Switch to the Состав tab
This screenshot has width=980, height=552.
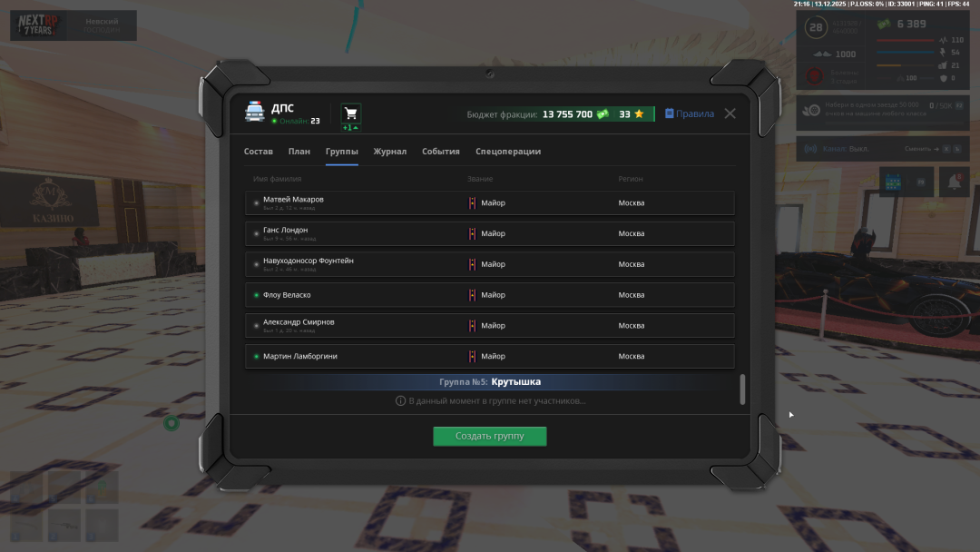point(259,152)
